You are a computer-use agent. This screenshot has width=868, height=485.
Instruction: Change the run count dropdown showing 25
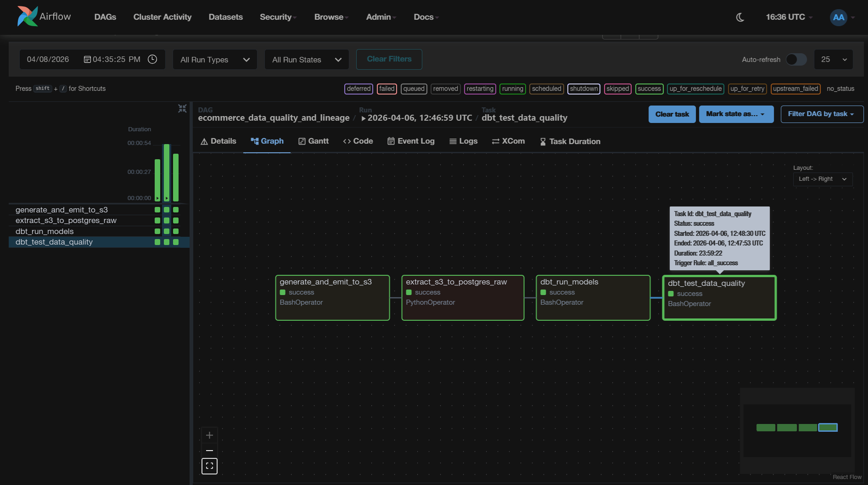834,60
